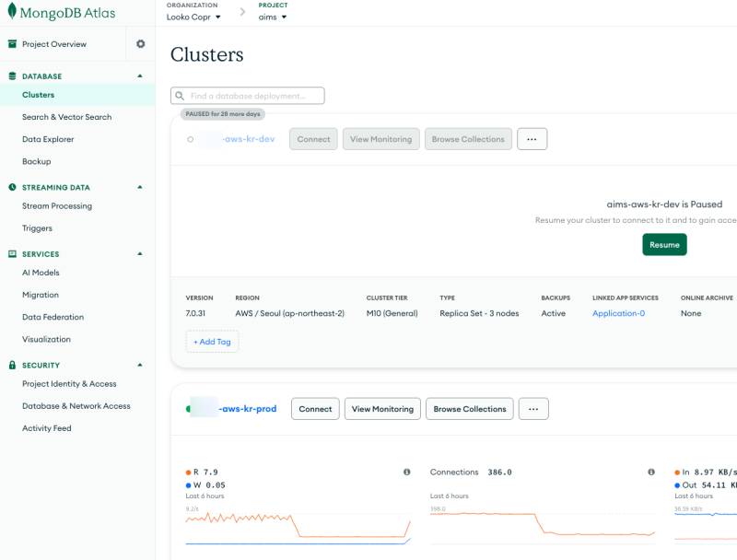Open the Application-0 linked service link
The height and width of the screenshot is (560, 737).
point(618,314)
